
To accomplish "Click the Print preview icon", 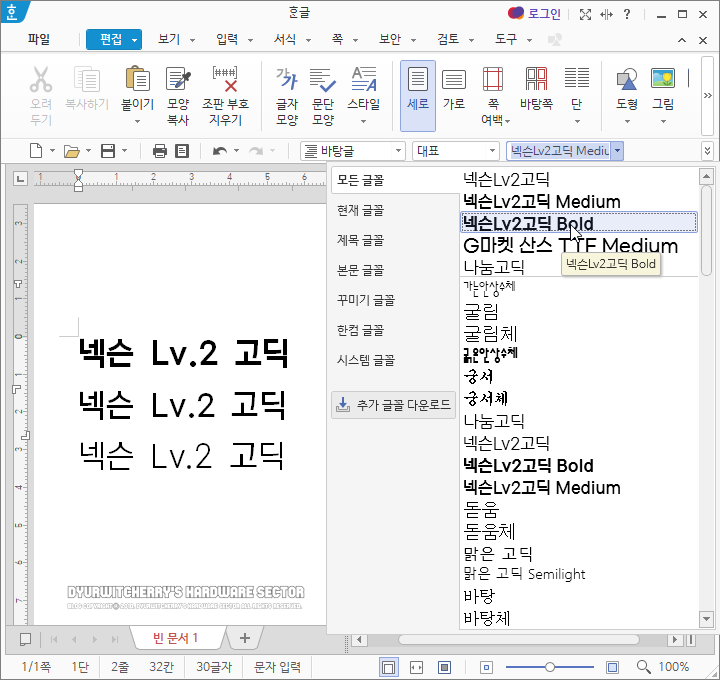I will pyautogui.click(x=182, y=151).
